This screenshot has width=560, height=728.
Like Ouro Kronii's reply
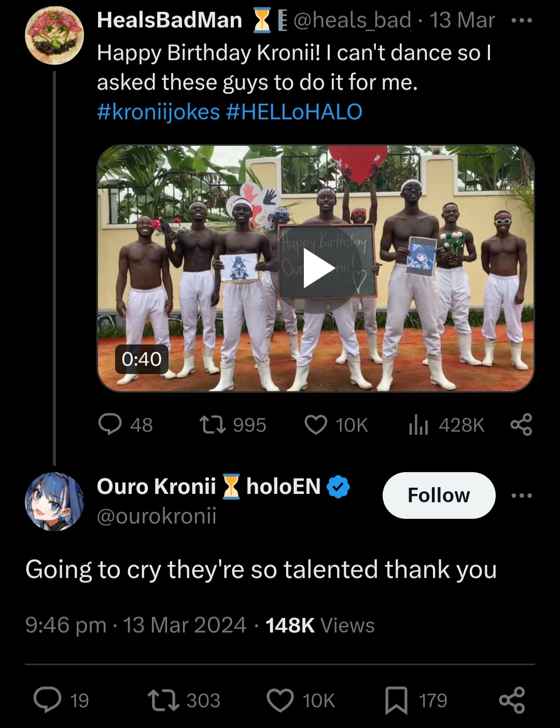[x=281, y=699]
